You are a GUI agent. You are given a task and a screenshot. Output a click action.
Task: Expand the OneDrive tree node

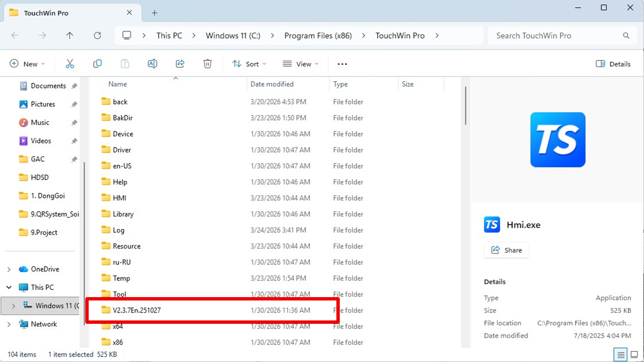[x=9, y=269]
